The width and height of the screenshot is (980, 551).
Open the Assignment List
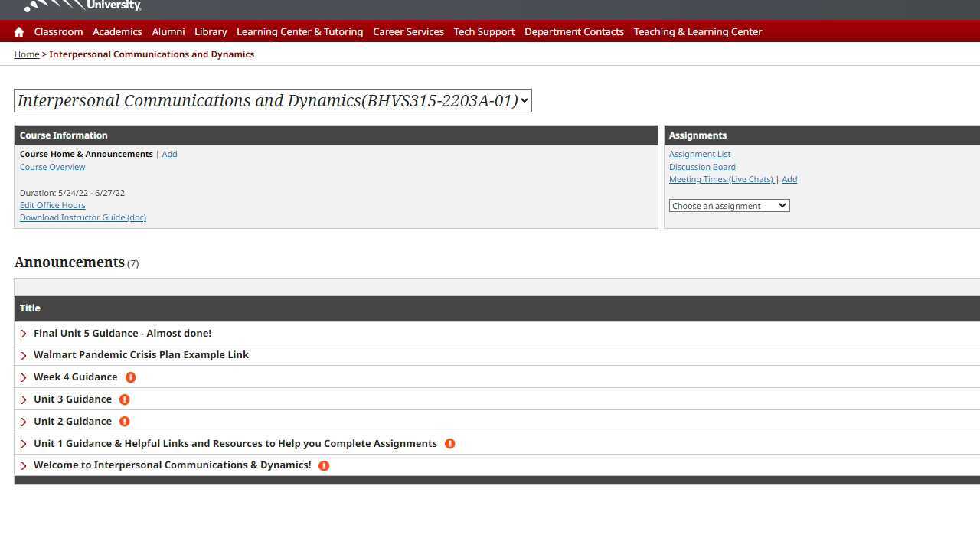(x=699, y=154)
